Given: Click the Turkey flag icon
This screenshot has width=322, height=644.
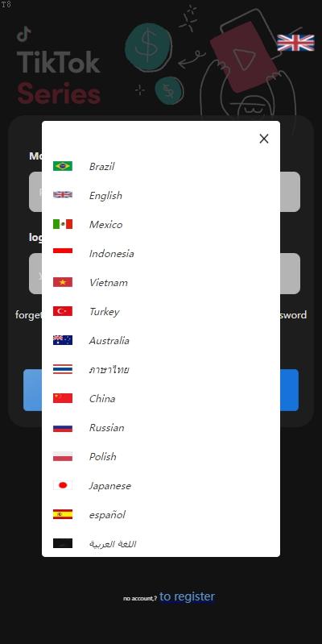Looking at the screenshot, I should (62, 311).
